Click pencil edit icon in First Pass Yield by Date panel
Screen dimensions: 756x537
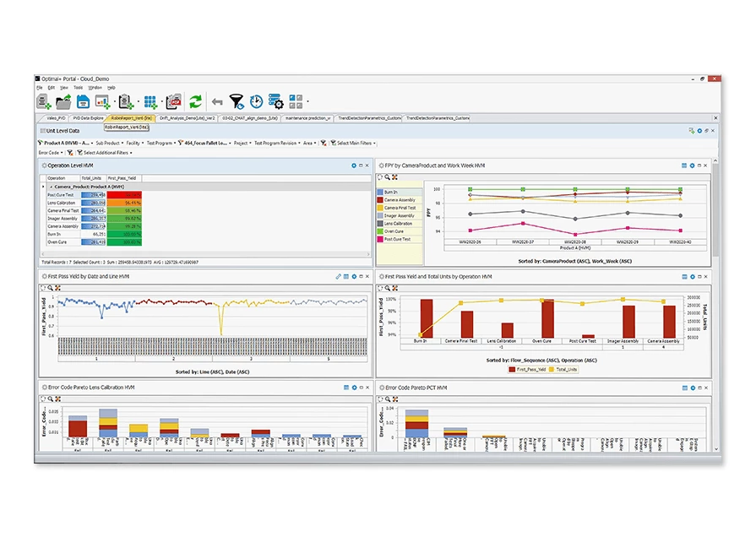[x=338, y=277]
